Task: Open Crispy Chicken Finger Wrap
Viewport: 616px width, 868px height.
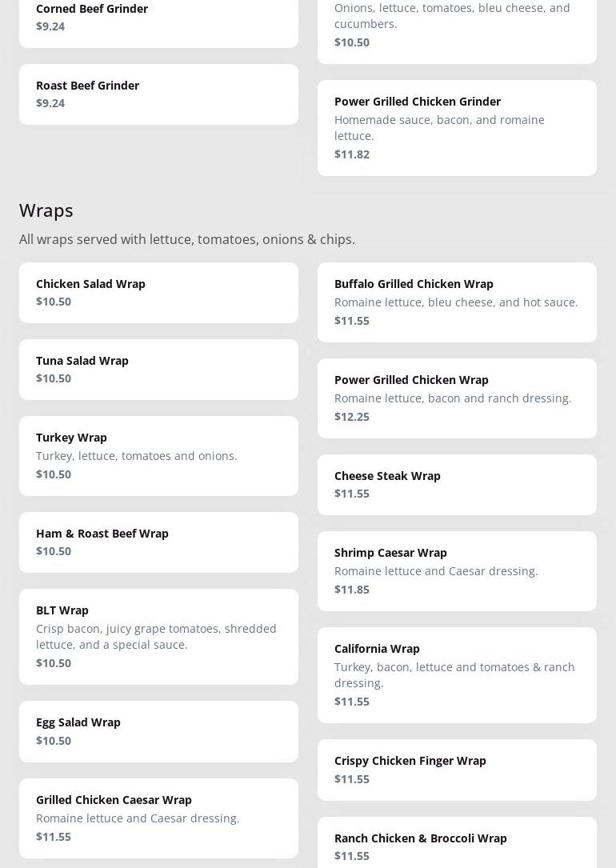Action: [457, 770]
